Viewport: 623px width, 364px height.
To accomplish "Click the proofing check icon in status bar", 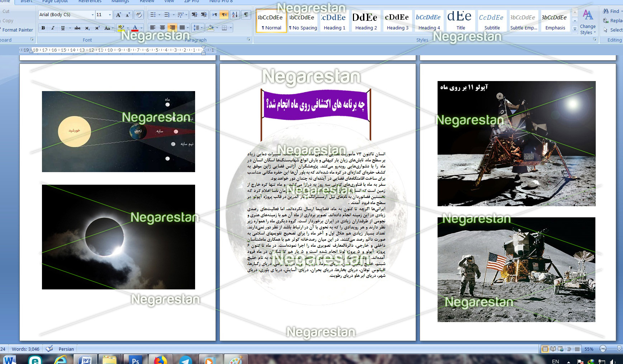I will pos(49,349).
